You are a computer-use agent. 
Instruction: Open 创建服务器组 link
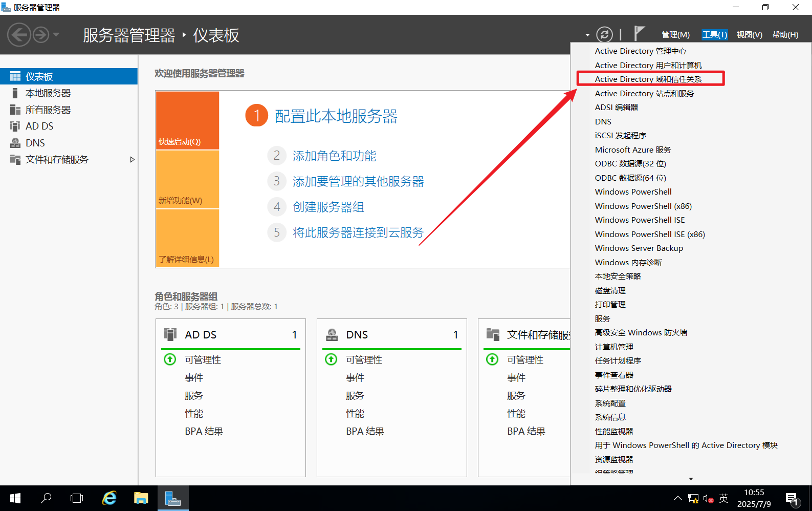click(x=328, y=207)
